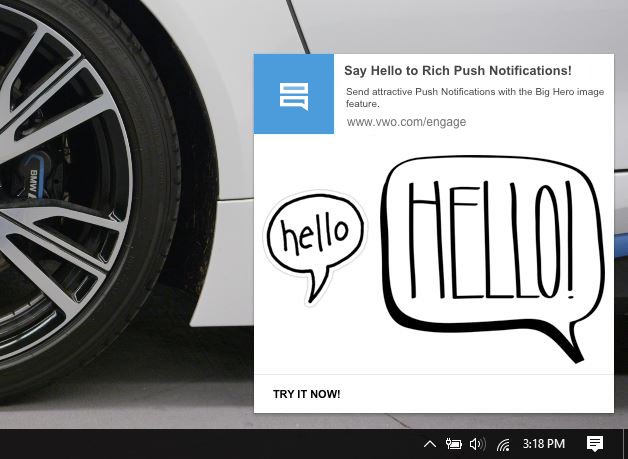Click the blue VWO Engage notification icon
The width and height of the screenshot is (628, 459).
294,94
